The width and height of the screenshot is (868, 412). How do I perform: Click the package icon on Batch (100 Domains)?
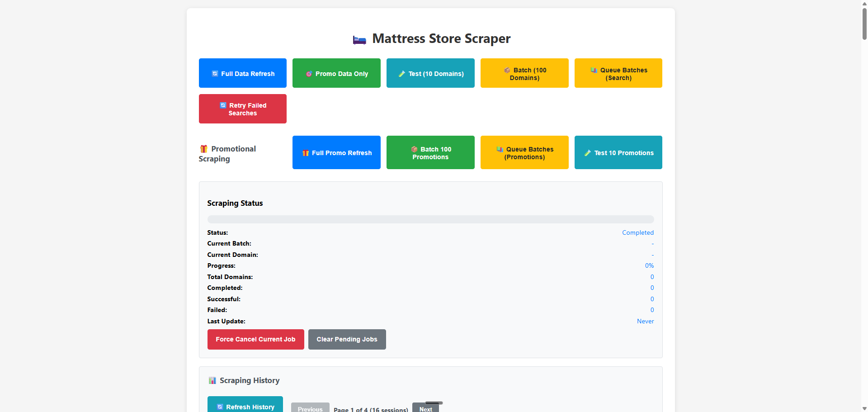pyautogui.click(x=507, y=71)
